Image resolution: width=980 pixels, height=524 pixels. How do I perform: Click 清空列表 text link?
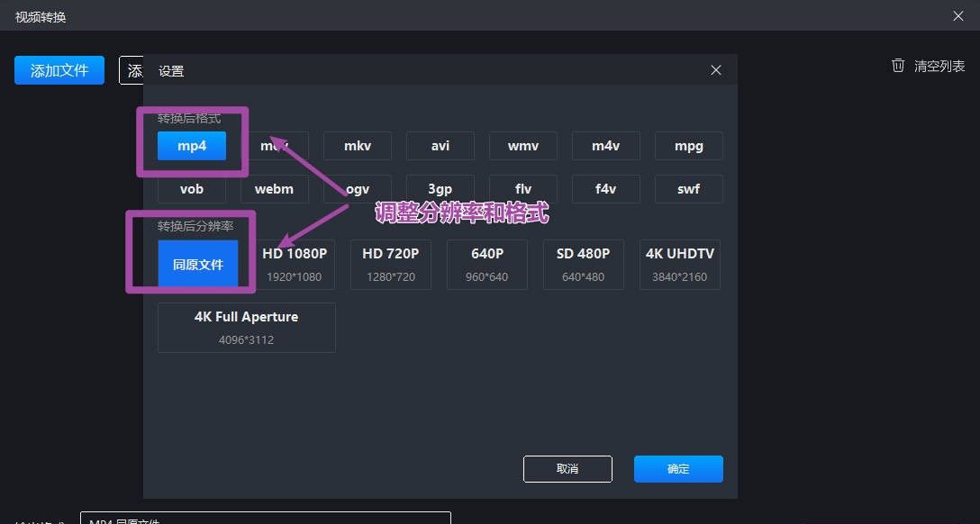(939, 67)
